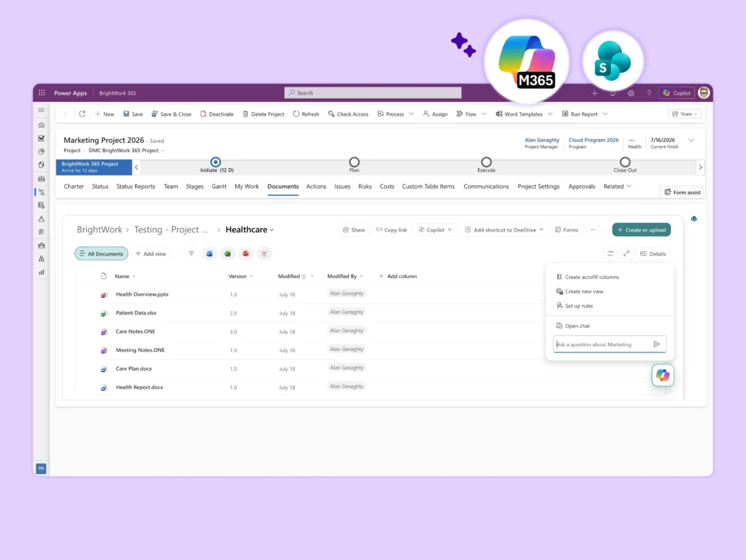746x560 pixels.
Task: Click the Copilot floating button icon
Action: [663, 375]
